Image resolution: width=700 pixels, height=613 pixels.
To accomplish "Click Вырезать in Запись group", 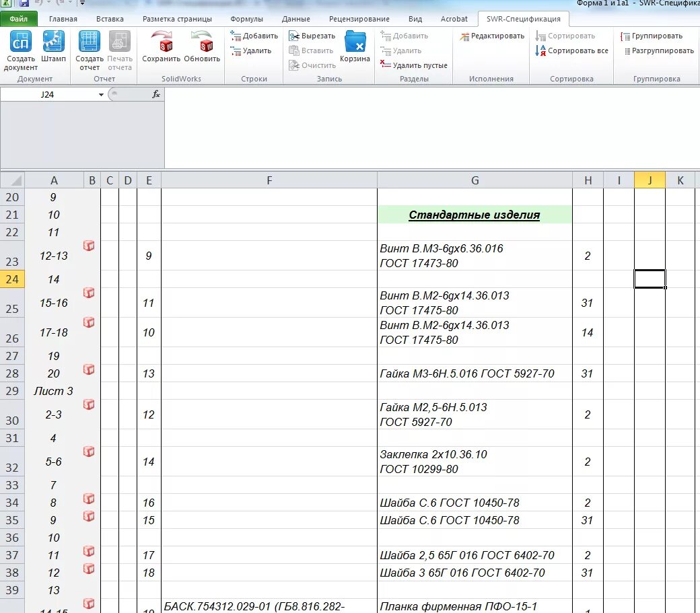I will [x=312, y=36].
